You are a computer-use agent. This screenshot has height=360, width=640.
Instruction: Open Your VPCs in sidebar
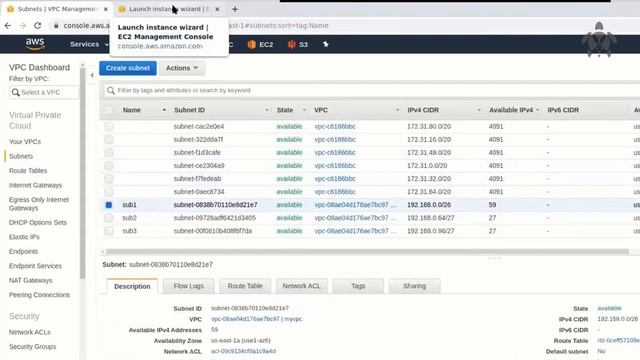point(25,142)
